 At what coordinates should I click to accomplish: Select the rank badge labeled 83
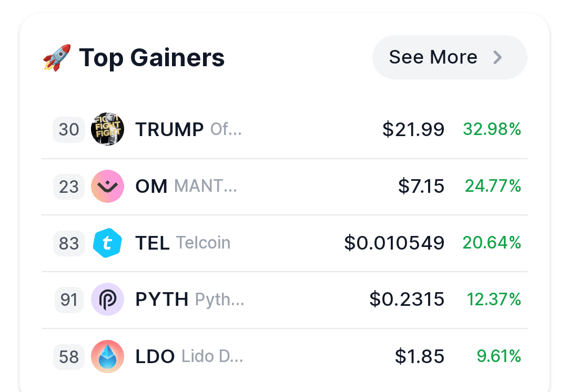tap(69, 243)
